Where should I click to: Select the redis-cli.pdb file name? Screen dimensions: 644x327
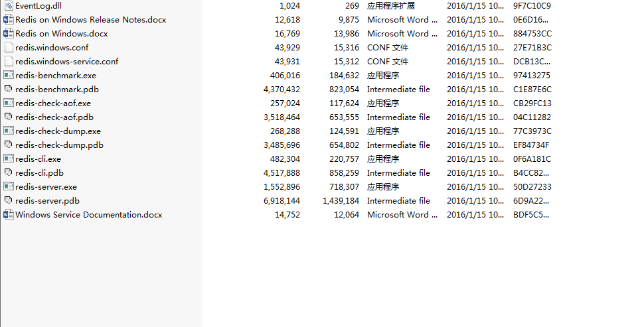[39, 172]
